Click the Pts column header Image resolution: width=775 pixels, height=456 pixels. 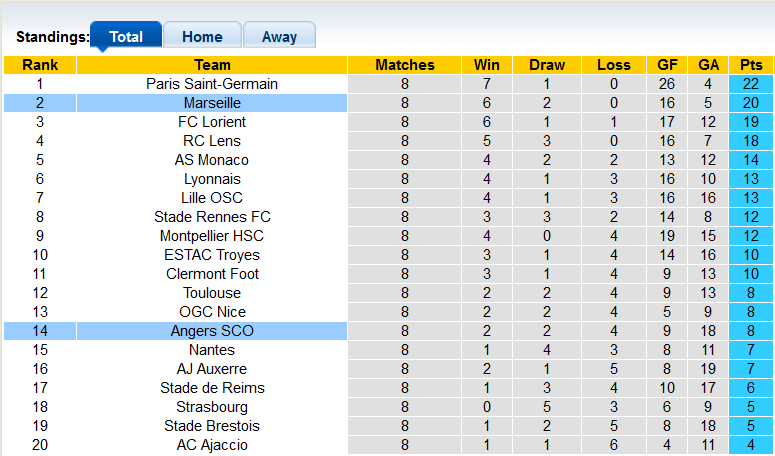pos(751,65)
